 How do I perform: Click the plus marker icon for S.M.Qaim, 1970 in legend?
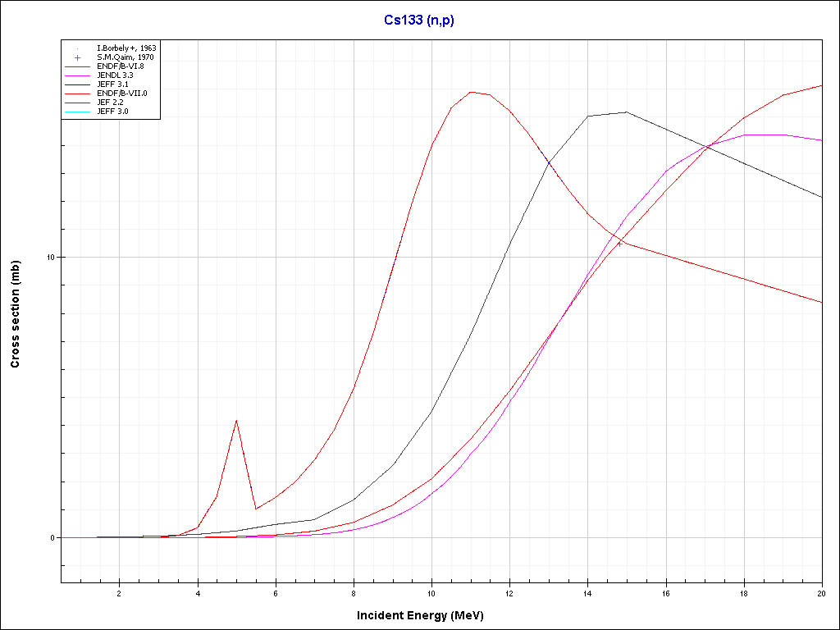78,57
